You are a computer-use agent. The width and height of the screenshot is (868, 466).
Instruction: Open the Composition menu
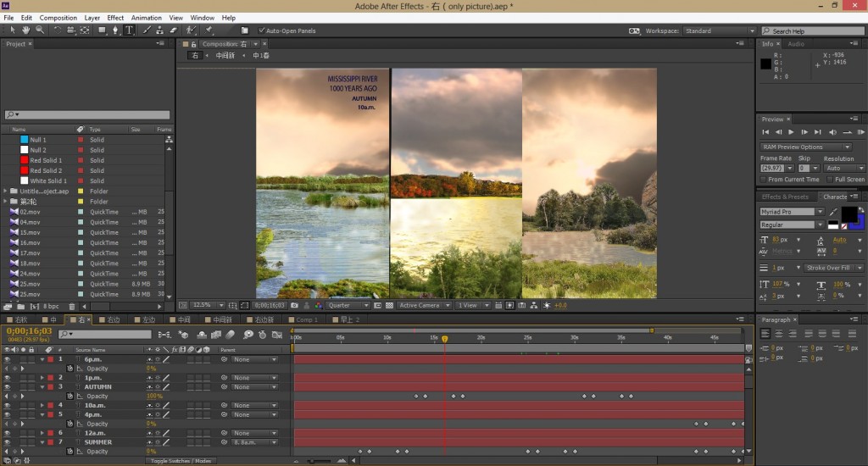[58, 17]
